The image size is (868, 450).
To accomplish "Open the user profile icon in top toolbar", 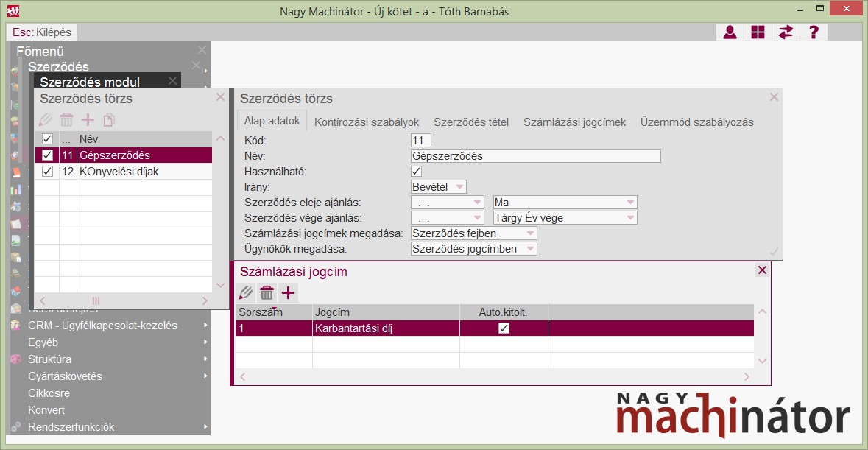I will (x=730, y=32).
